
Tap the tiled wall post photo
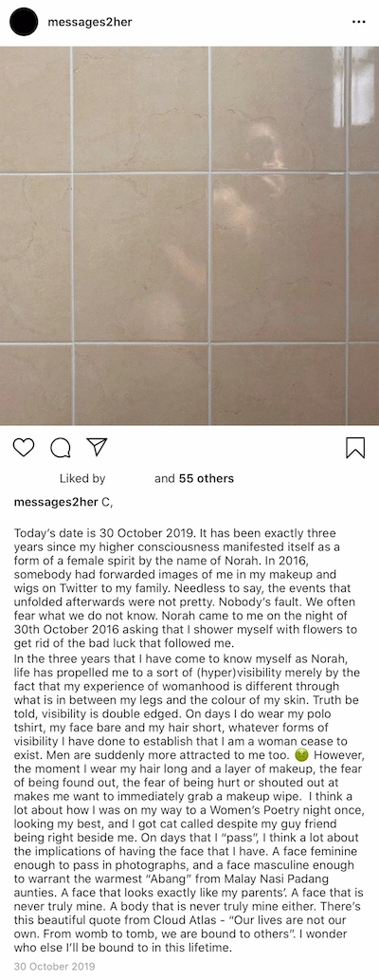(x=189, y=235)
